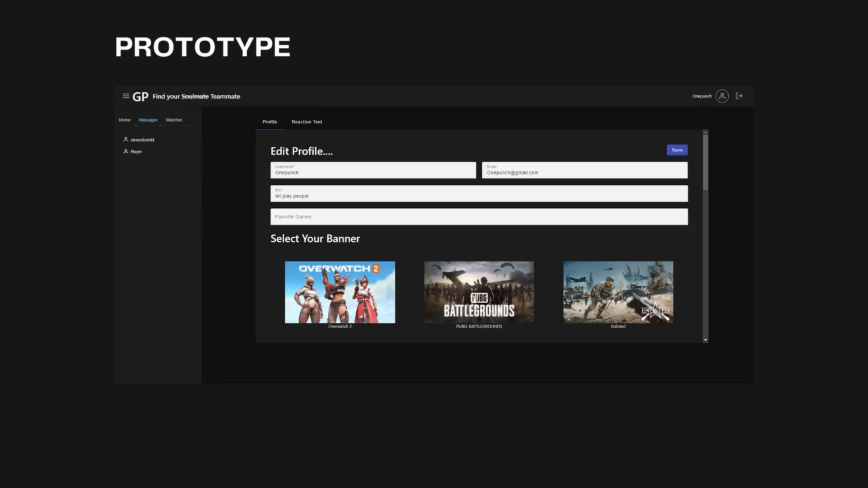Click the Find your Soulmate Teammate tagline
Image resolution: width=868 pixels, height=488 pixels.
[196, 96]
